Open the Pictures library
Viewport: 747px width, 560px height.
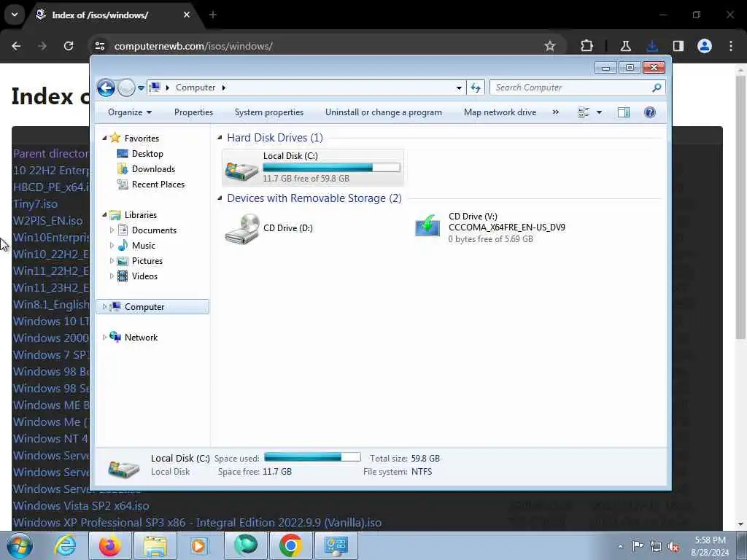pyautogui.click(x=147, y=261)
